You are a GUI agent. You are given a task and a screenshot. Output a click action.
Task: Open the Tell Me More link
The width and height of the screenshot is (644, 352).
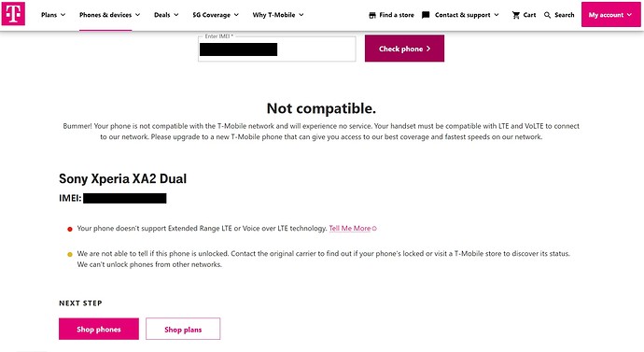tap(349, 229)
